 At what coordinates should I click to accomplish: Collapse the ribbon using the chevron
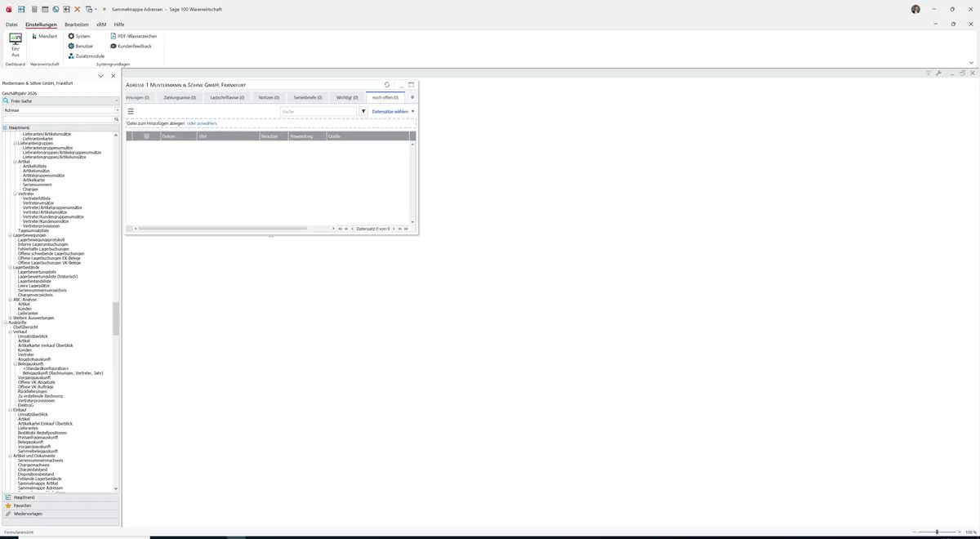coord(971,62)
